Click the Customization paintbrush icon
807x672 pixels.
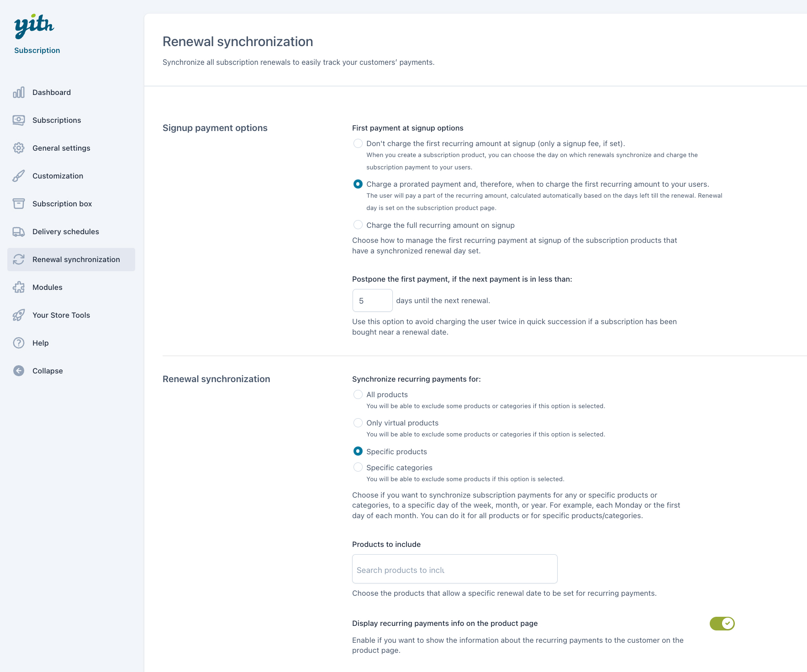19,176
